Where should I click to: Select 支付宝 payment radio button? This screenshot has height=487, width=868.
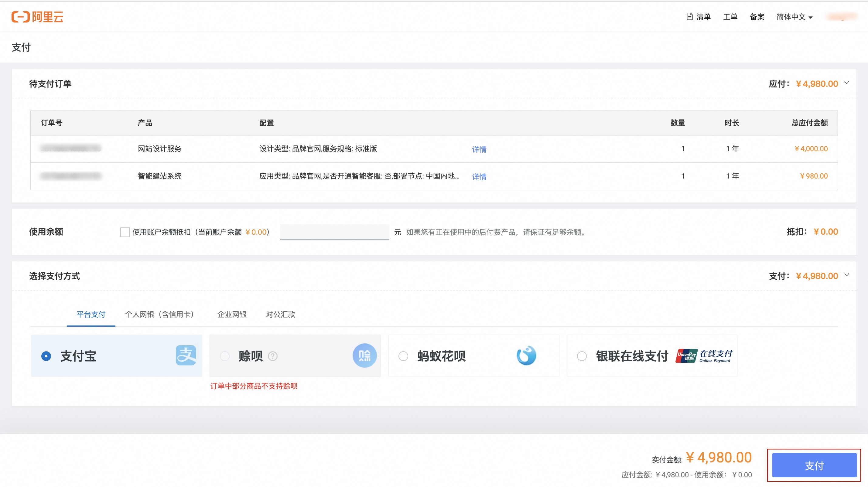[46, 356]
